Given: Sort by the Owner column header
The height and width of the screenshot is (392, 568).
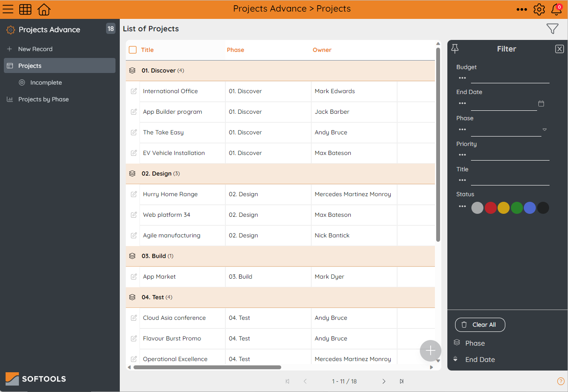Looking at the screenshot, I should (322, 50).
